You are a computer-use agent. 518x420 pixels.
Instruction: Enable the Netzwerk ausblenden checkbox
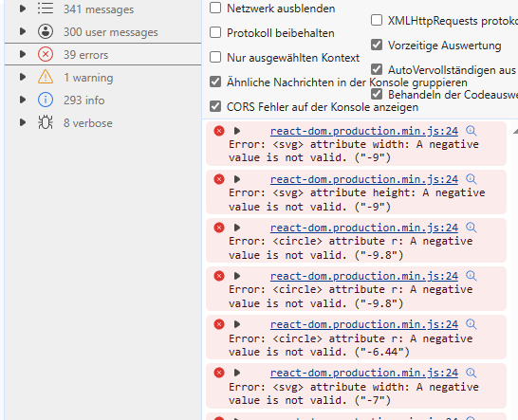[215, 8]
